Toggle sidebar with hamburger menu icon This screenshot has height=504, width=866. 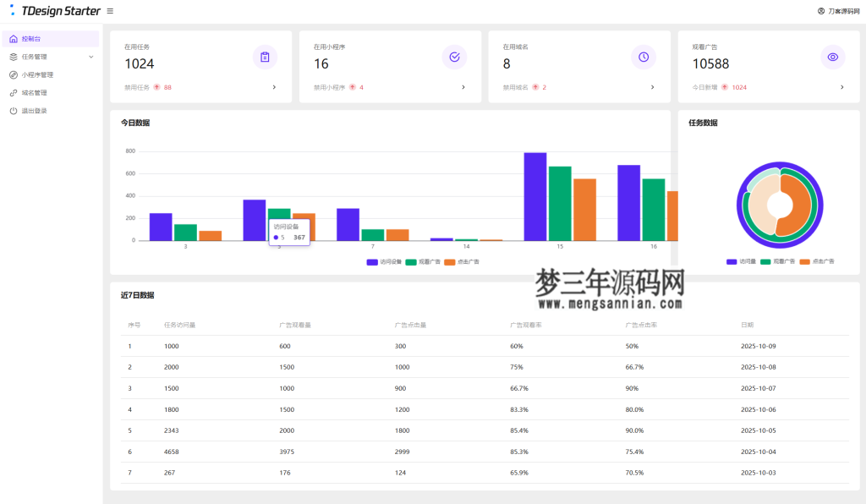pyautogui.click(x=108, y=11)
